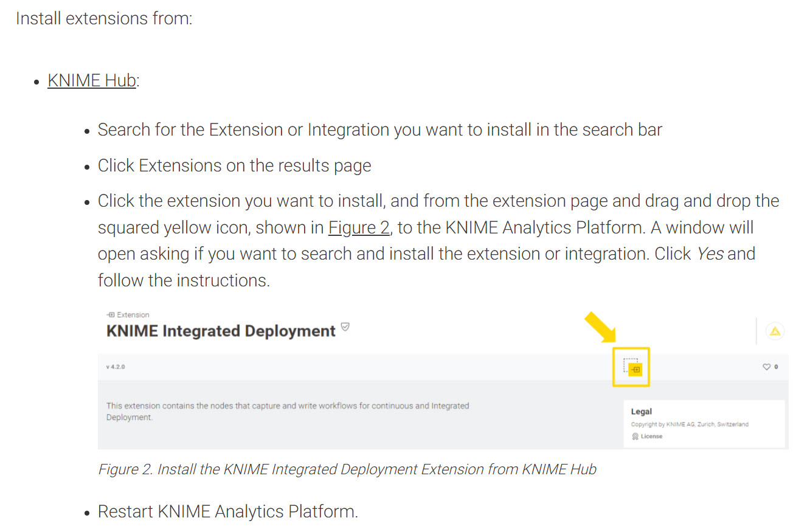Click the like count number

click(x=776, y=367)
